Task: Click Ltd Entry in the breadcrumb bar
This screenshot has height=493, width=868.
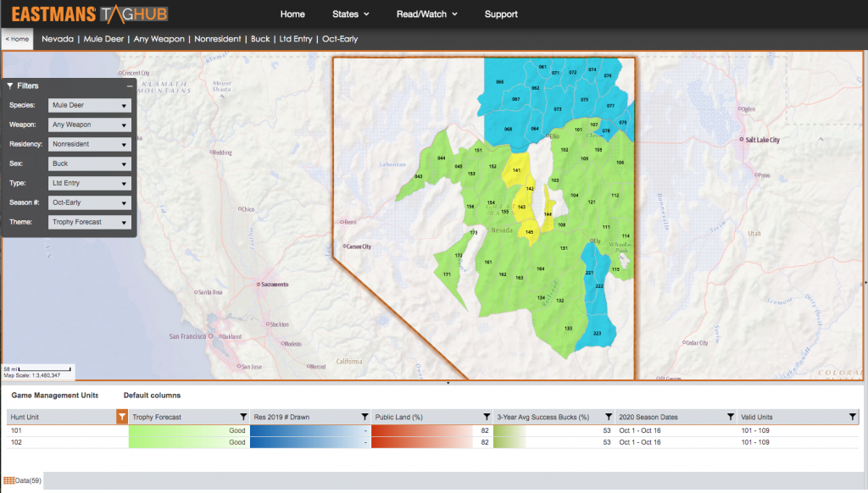Action: tap(296, 39)
